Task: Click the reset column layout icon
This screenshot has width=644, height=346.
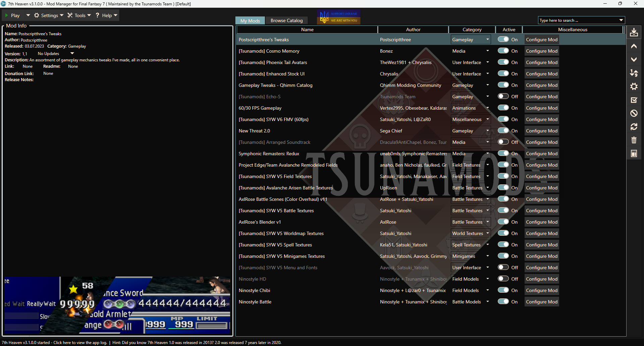Action: click(634, 154)
